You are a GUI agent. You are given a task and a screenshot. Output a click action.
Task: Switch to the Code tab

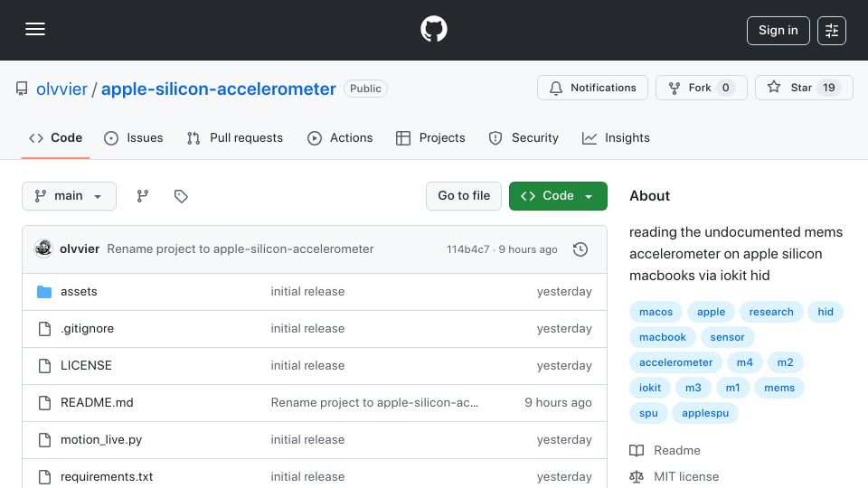click(55, 137)
